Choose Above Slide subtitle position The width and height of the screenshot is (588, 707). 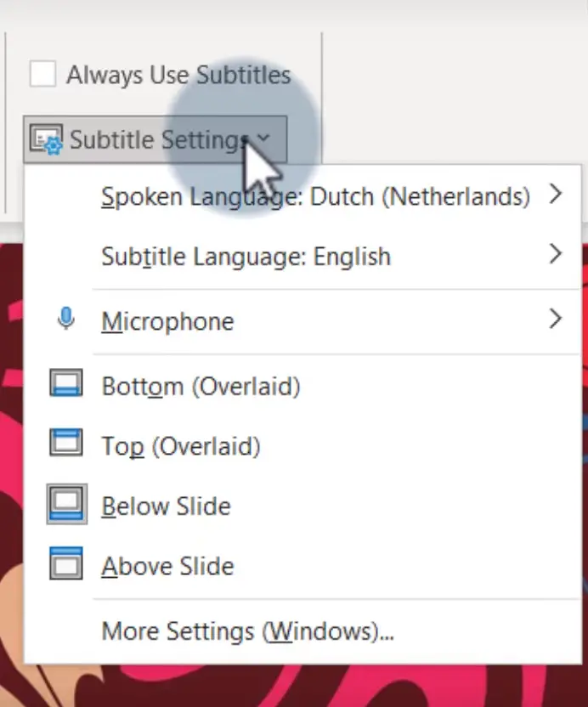(x=302, y=566)
